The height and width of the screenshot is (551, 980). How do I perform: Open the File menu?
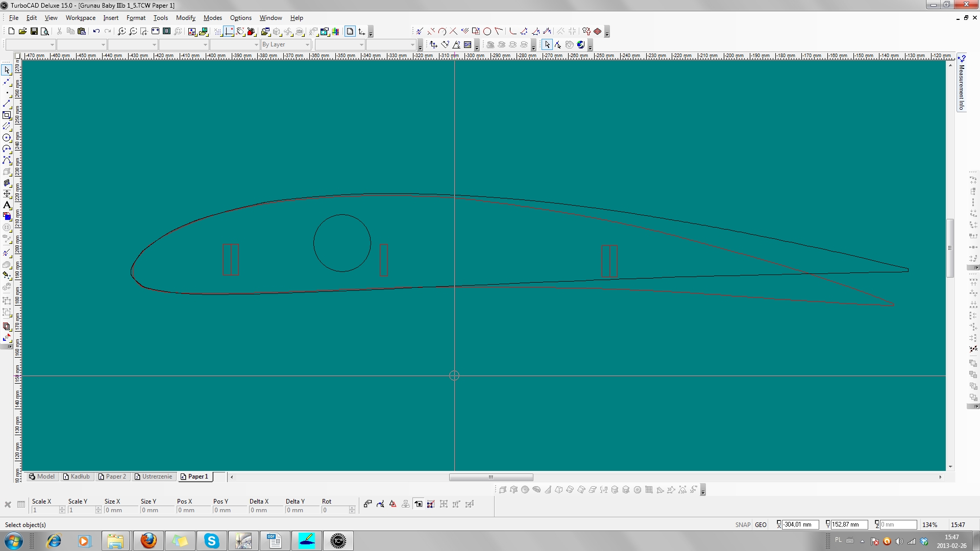14,18
